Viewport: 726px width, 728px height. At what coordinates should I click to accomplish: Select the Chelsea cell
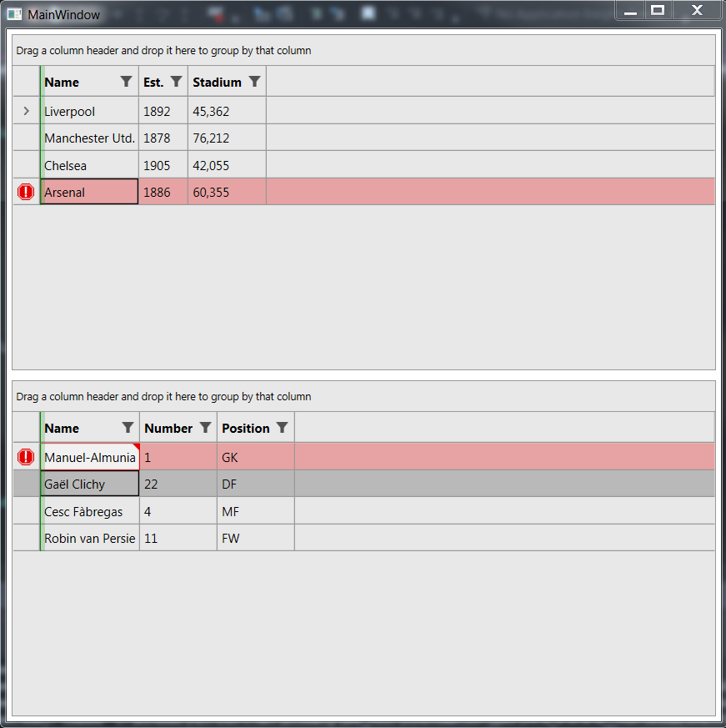(x=90, y=165)
